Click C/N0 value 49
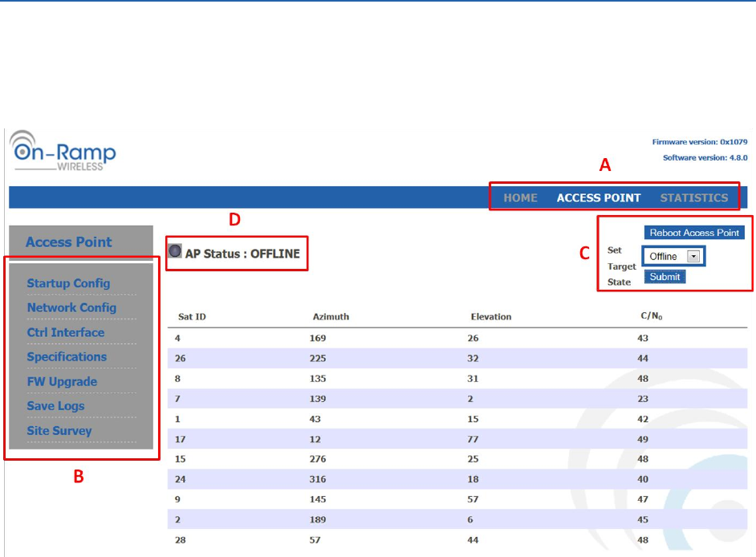 643,439
